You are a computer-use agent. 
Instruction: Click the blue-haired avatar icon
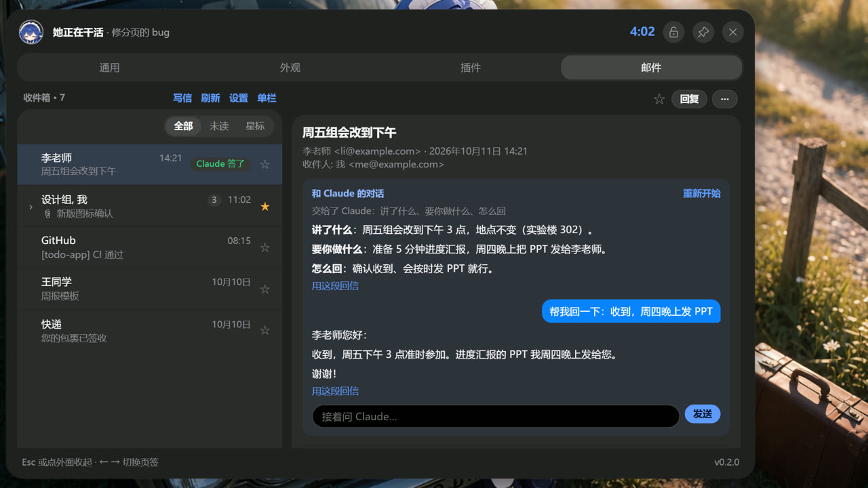31,32
